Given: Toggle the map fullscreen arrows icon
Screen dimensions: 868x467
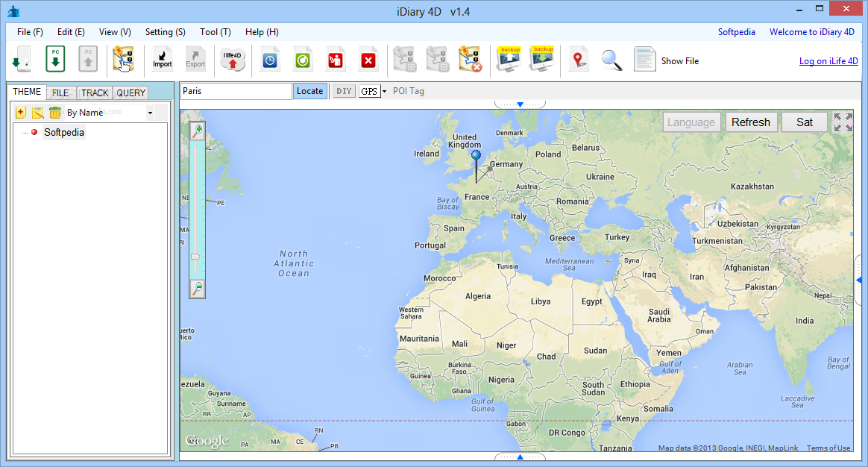Looking at the screenshot, I should pyautogui.click(x=843, y=122).
